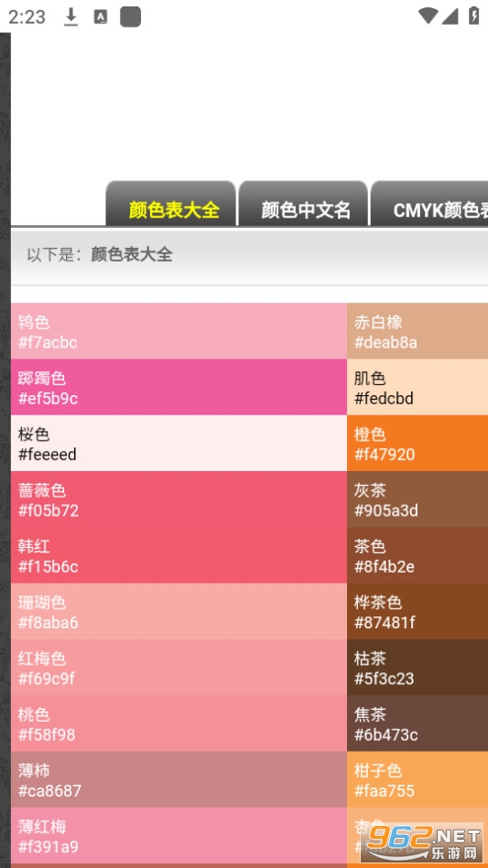Tap the gray square notification icon
Viewport: 488px width, 868px height.
131,16
